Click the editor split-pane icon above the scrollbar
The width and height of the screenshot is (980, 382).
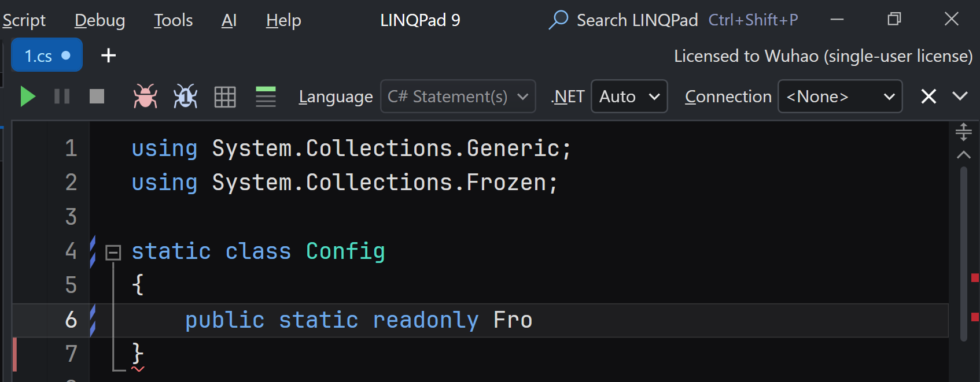click(963, 132)
